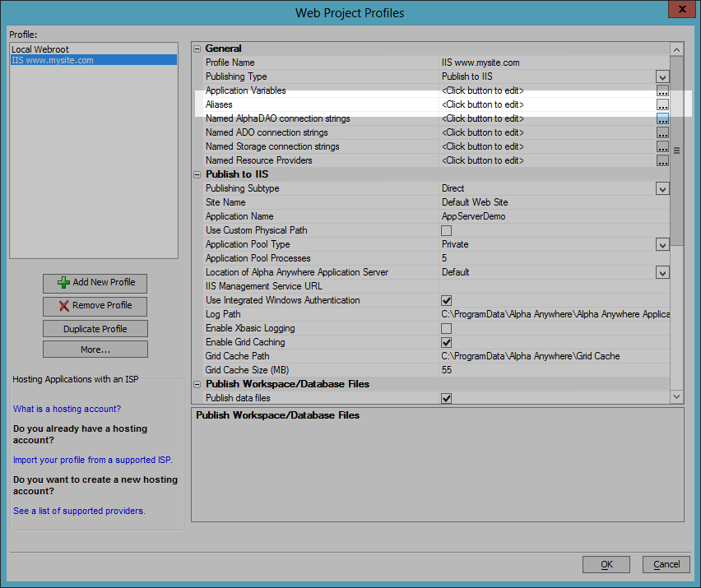The width and height of the screenshot is (701, 588).
Task: Click Duplicate Profile button
Action: [95, 329]
